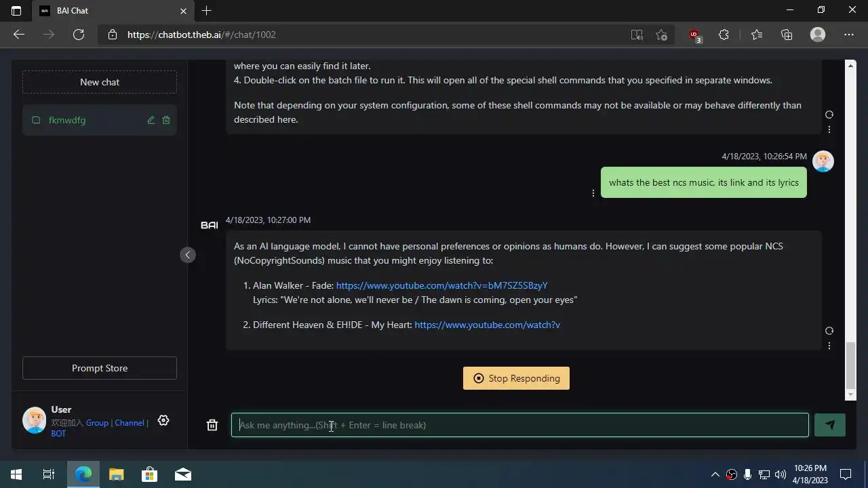Open the browser profile avatar
Viewport: 868px width, 488px height.
coord(818,35)
